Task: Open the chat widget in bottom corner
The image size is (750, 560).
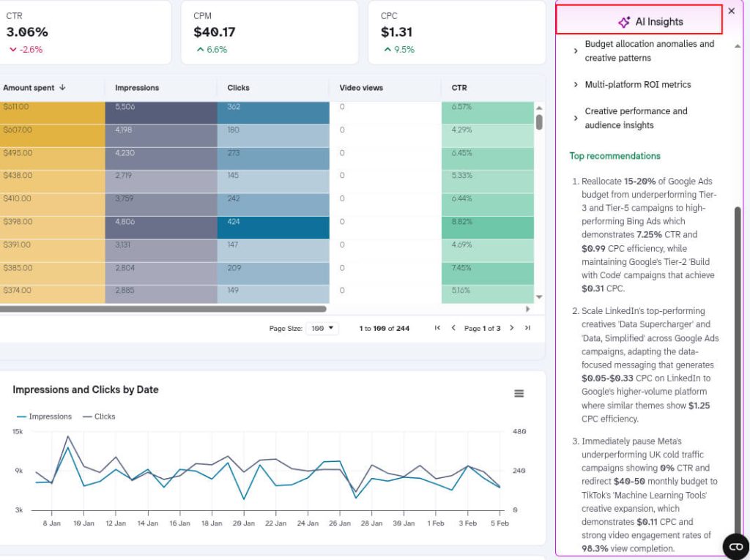Action: pos(735,546)
